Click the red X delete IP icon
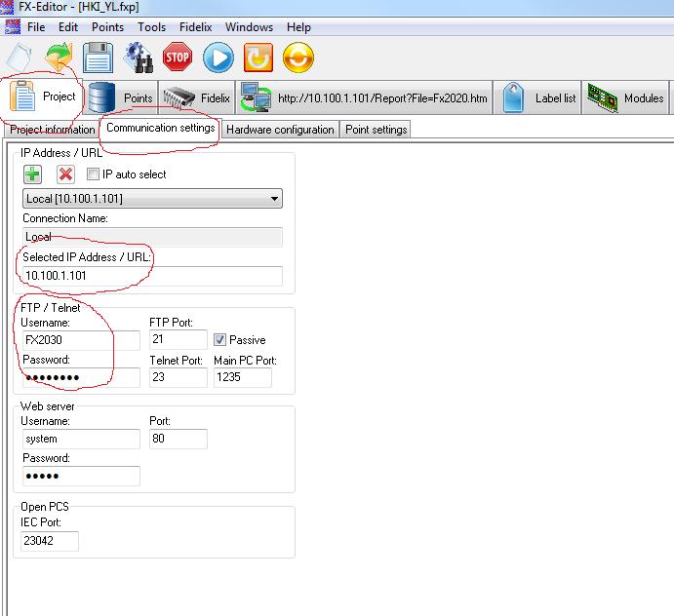This screenshot has width=674, height=616. (65, 174)
